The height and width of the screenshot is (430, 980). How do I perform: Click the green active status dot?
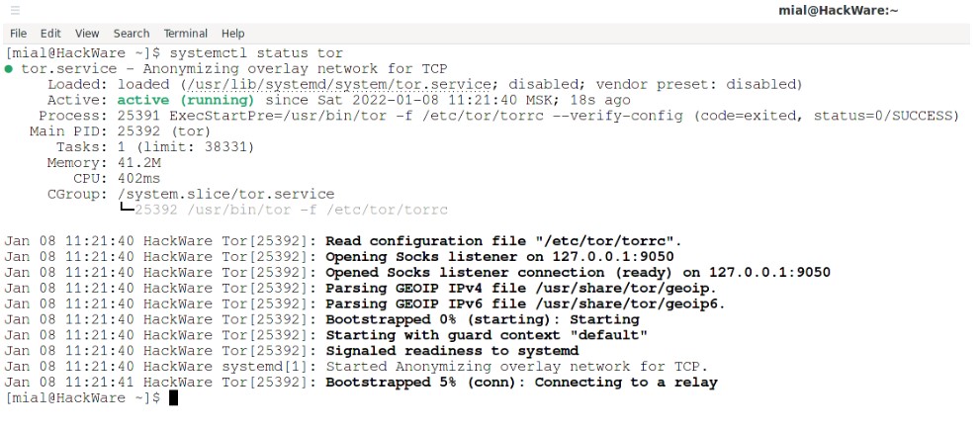(9, 69)
